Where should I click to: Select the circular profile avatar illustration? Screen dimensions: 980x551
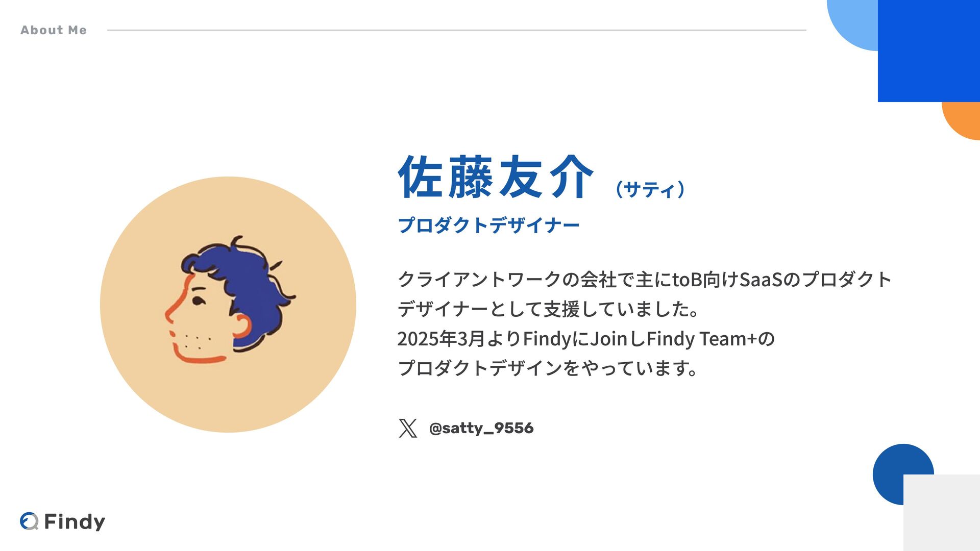[228, 305]
